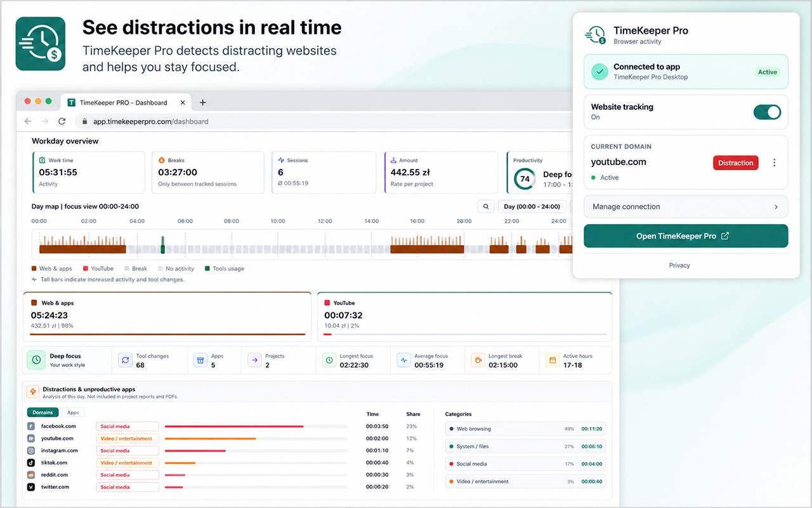Click the reddit.com domain name
Screen dimensions: 812x508
pos(55,475)
